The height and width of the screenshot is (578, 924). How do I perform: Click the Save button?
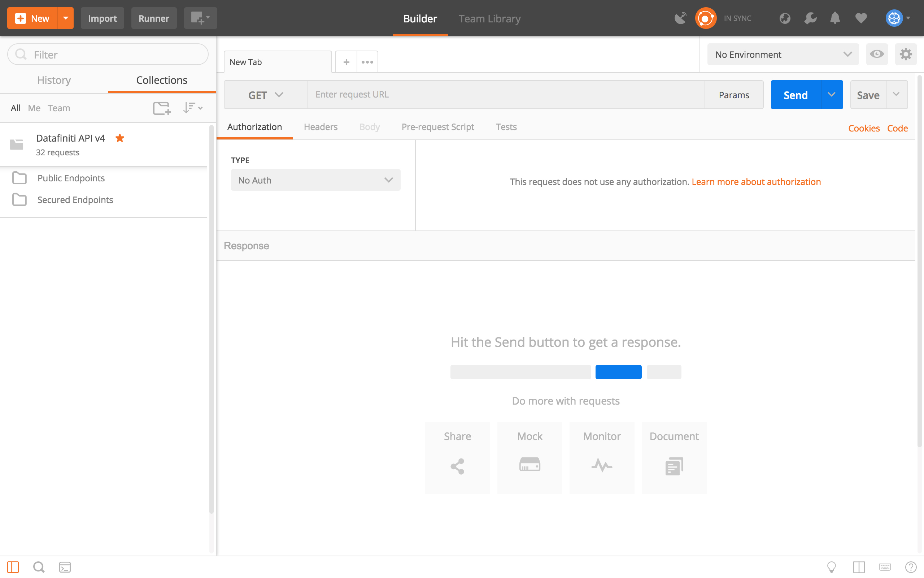point(868,95)
